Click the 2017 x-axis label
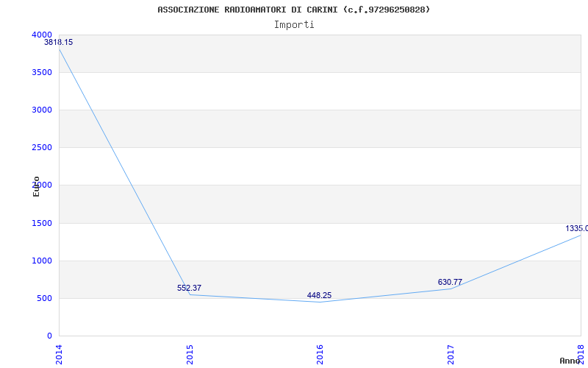This screenshot has width=588, height=368. point(451,355)
